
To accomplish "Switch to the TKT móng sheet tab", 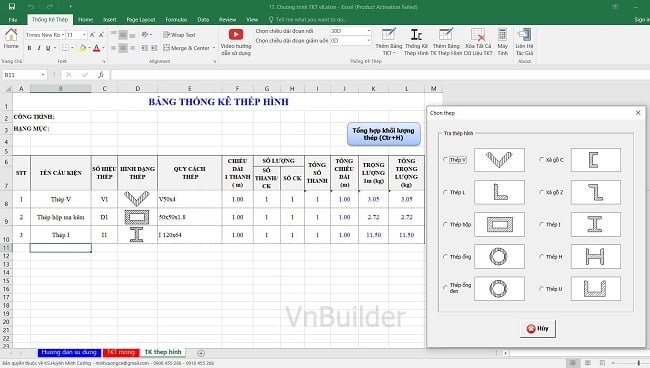I will coord(121,352).
